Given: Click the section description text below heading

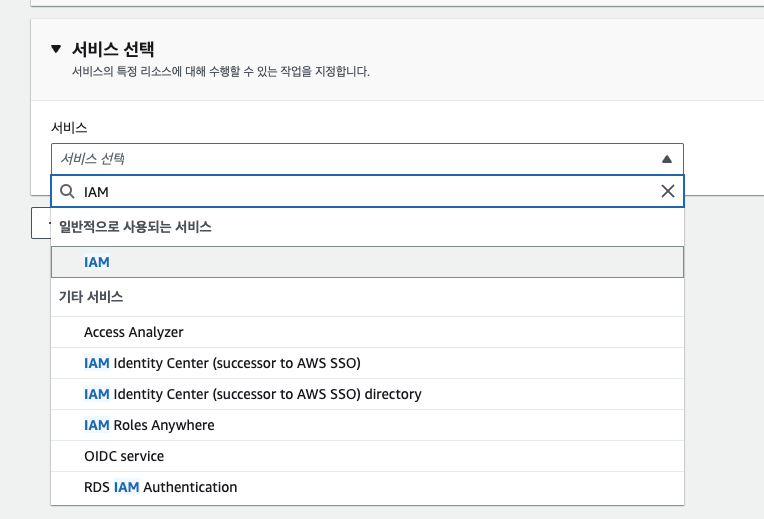Looking at the screenshot, I should coord(221,72).
